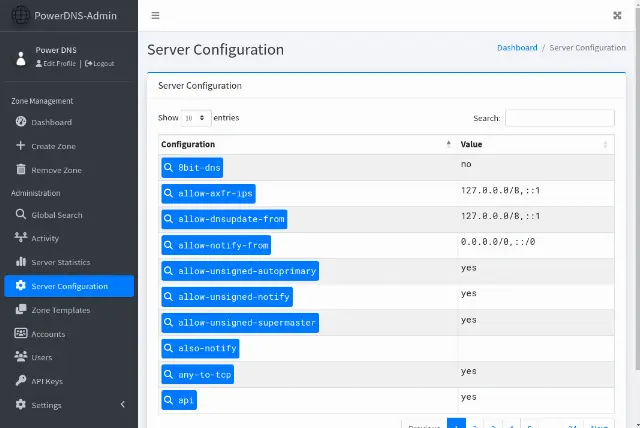Open the 8bit-dns configuration button

[192, 168]
